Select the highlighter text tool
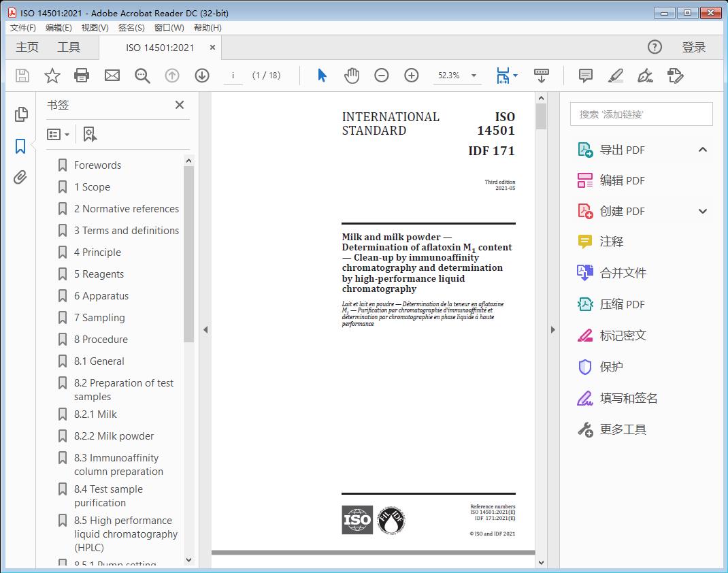 coord(615,76)
